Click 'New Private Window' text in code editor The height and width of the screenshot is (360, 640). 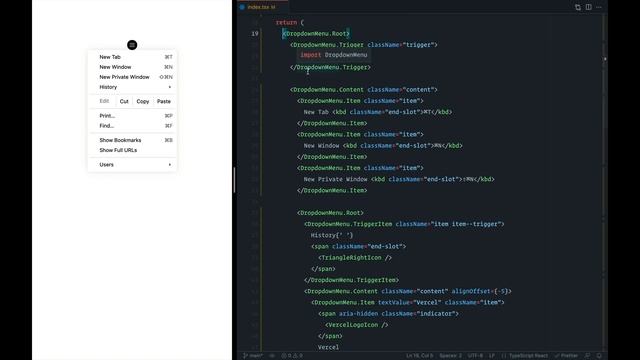click(335, 179)
